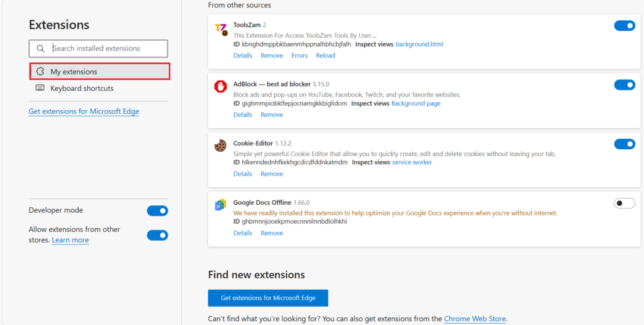This screenshot has height=325, width=644.
Task: Click the Learn more link
Action: coord(70,240)
